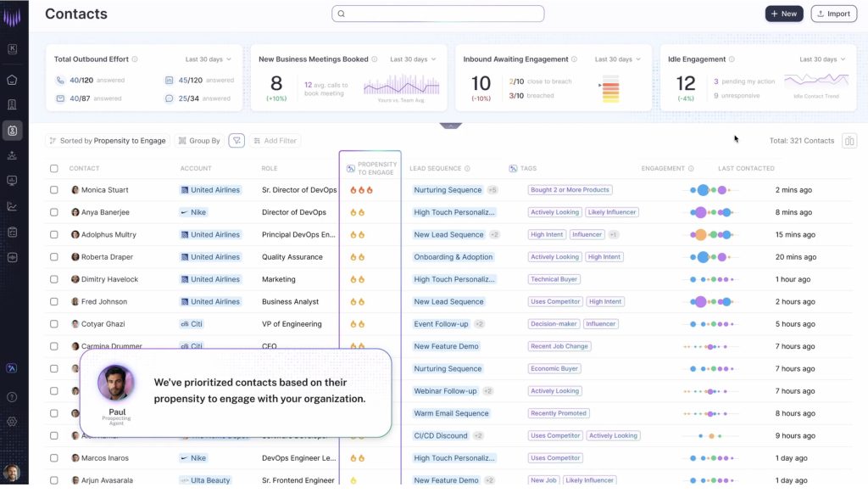The width and height of the screenshot is (868, 504).
Task: Collapse the metrics panel using the chevron handle
Action: click(450, 126)
